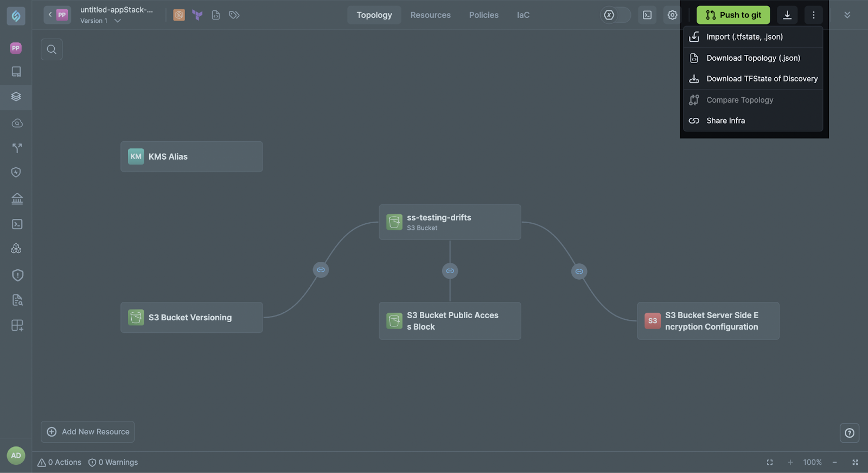Click the help question mark icon
This screenshot has width=868, height=473.
pyautogui.click(x=849, y=433)
